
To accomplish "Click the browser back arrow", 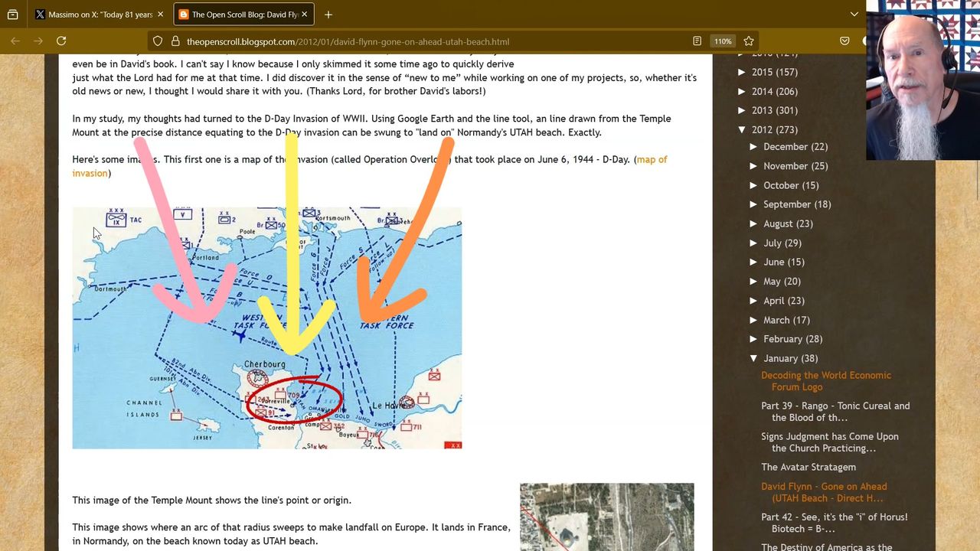I will point(15,41).
